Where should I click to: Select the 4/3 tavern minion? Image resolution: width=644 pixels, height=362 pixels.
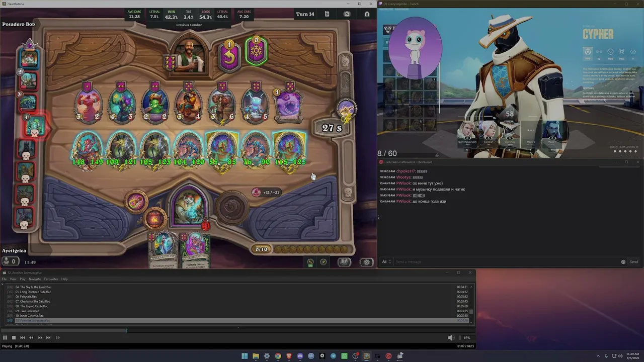[121, 104]
